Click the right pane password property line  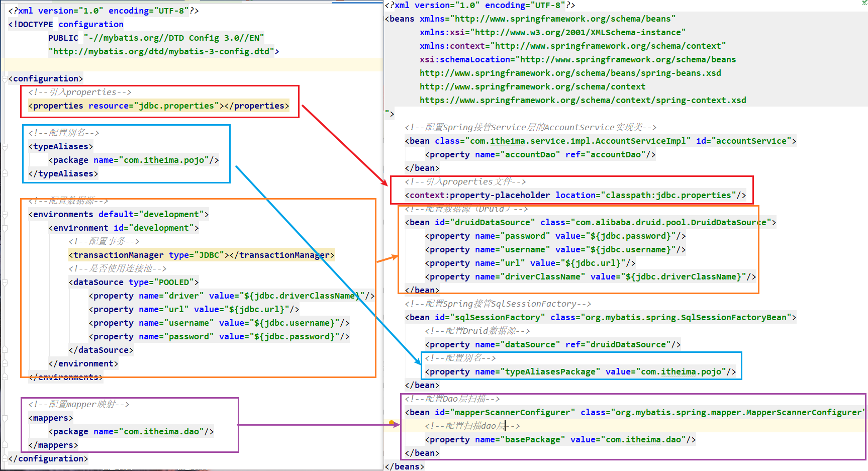[555, 236]
